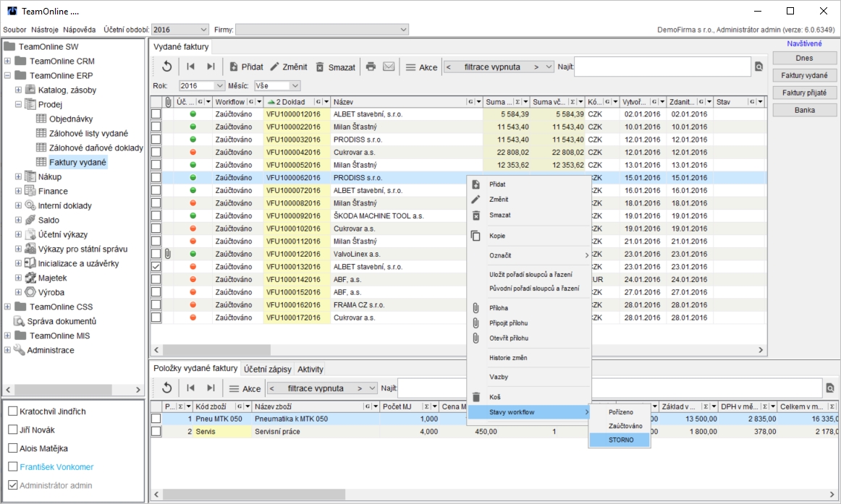This screenshot has width=841, height=504.
Task: Click the print icon in top toolbar
Action: pyautogui.click(x=371, y=67)
